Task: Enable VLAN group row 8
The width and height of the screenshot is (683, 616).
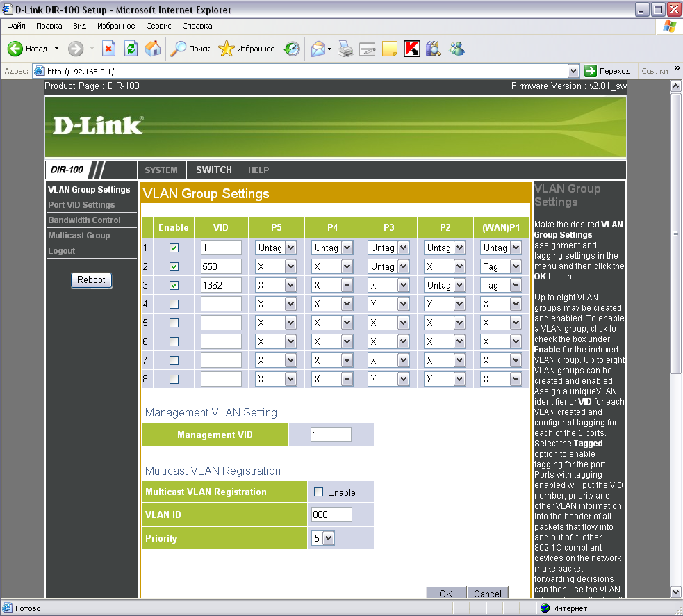Action: [x=174, y=380]
